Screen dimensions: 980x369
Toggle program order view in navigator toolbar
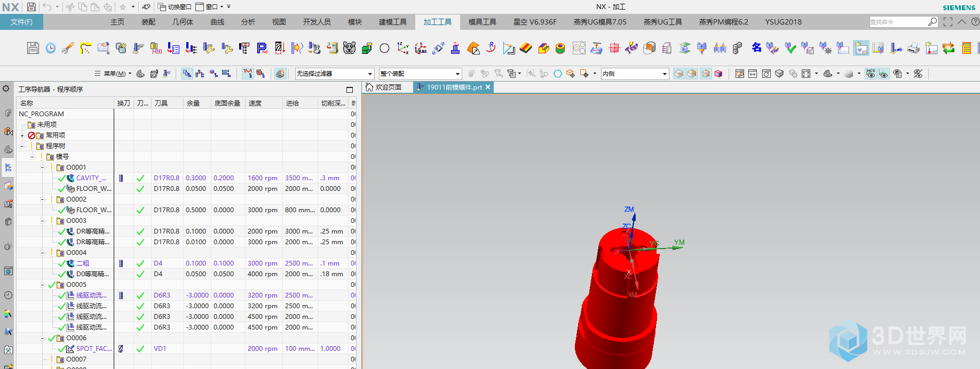coord(187,74)
